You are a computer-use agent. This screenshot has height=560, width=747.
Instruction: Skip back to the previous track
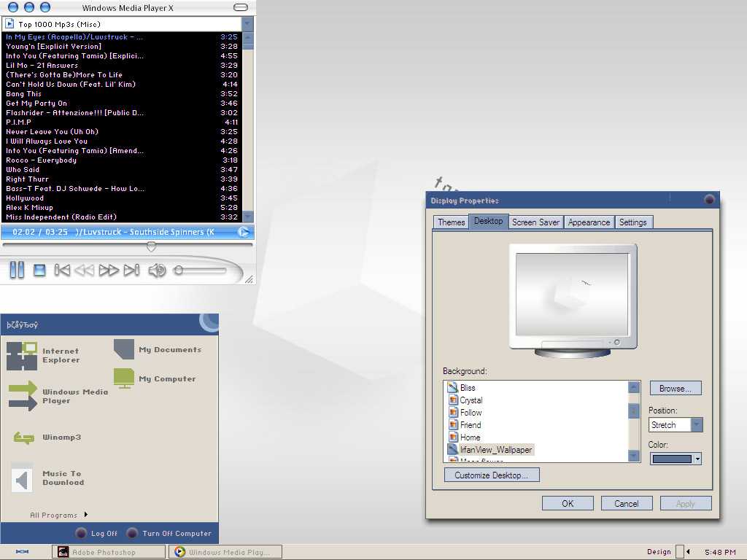pyautogui.click(x=62, y=270)
